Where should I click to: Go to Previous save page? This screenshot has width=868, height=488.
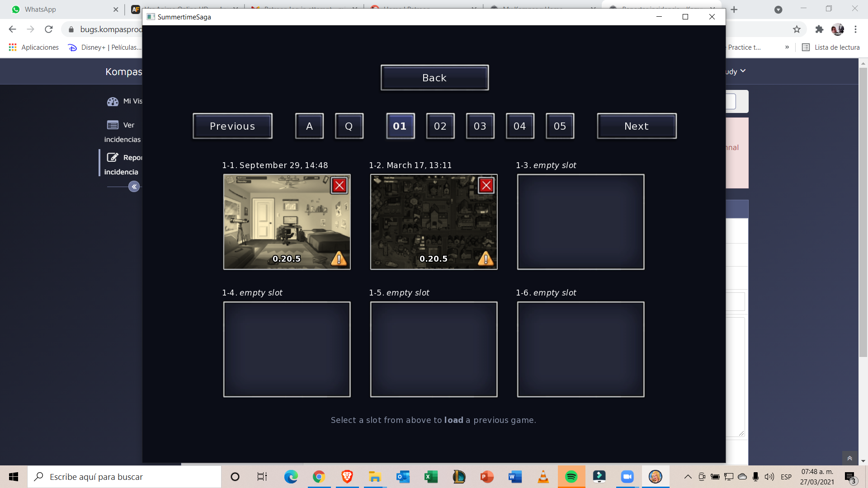[232, 126]
